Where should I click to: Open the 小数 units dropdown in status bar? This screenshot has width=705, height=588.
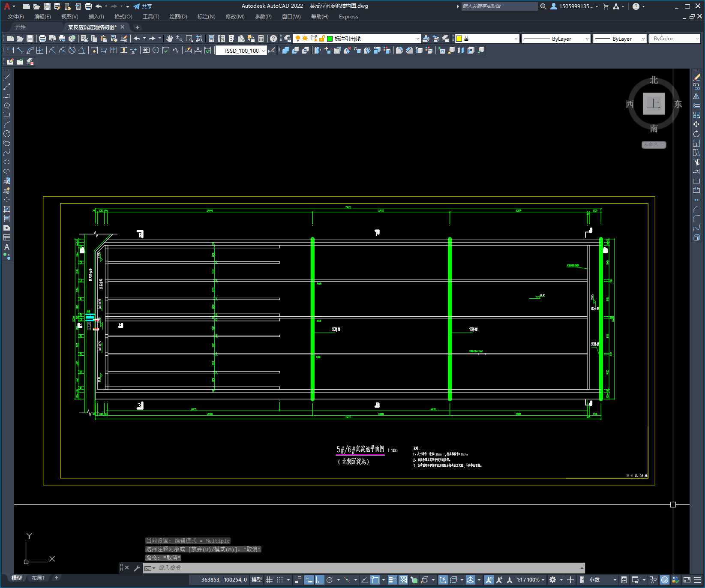[x=603, y=580]
